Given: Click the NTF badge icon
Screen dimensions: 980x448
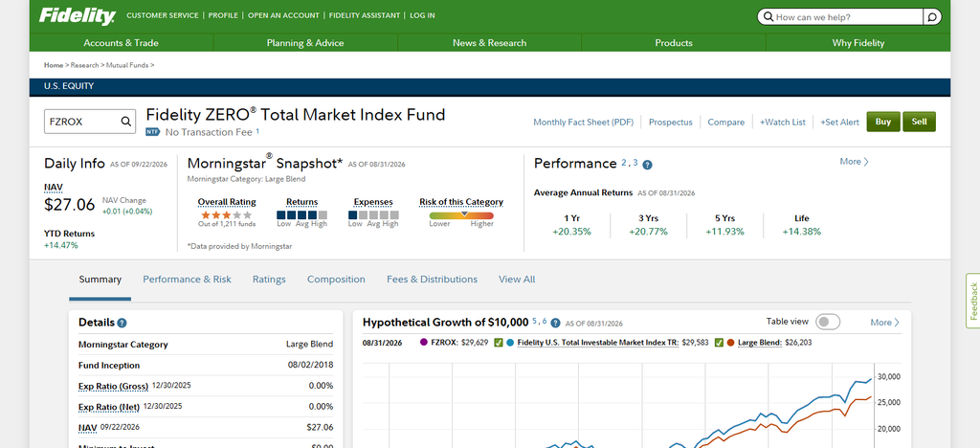Looking at the screenshot, I should coord(153,132).
